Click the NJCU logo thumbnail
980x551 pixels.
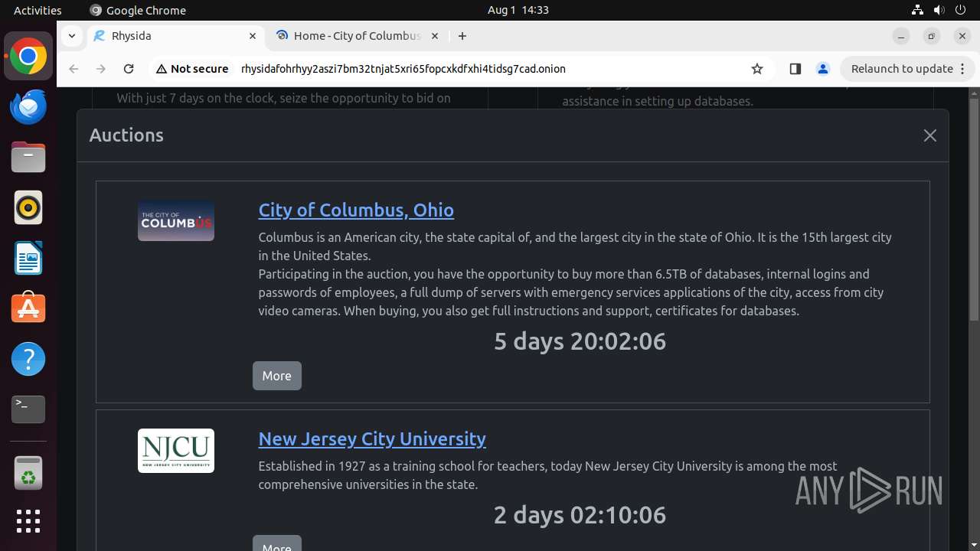(176, 451)
